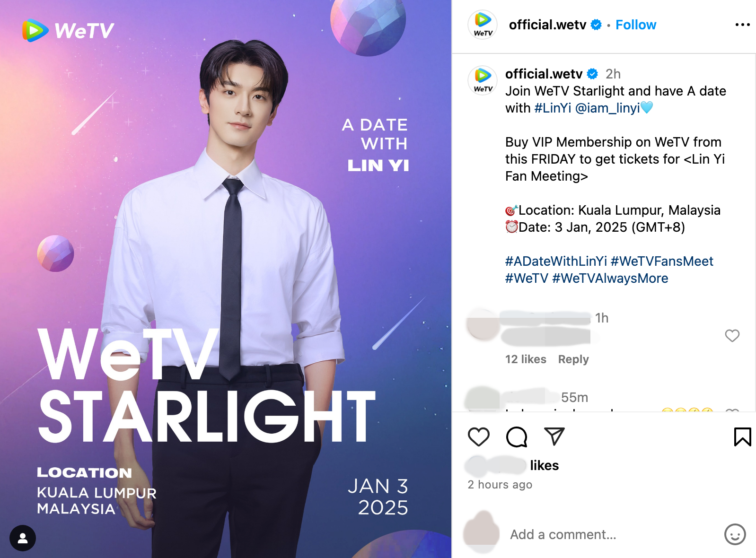The image size is (756, 558).
Task: Save post with bookmark icon
Action: click(x=742, y=437)
